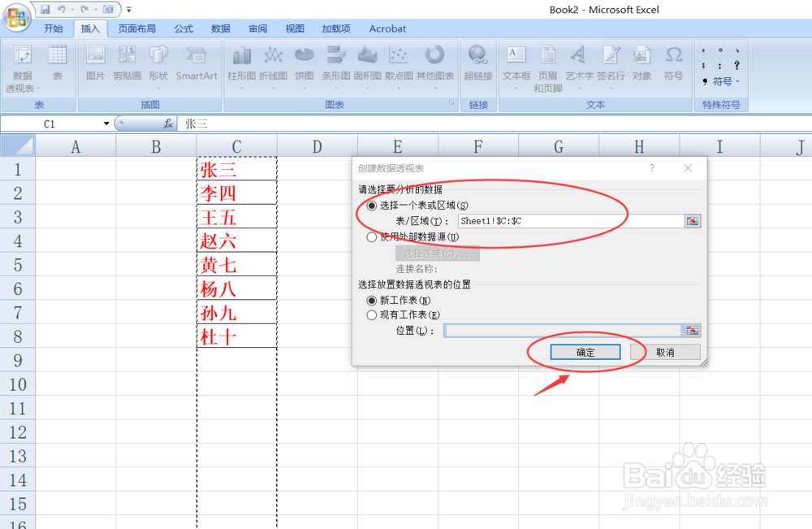Viewport: 812px width, 529px height.
Task: Expand the Name Box dropdown
Action: click(x=106, y=124)
